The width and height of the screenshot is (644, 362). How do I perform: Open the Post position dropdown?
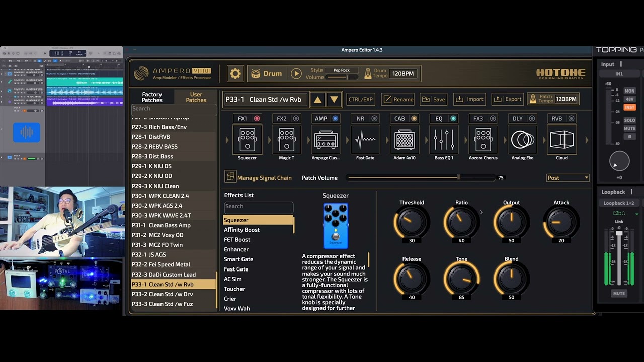coord(568,178)
